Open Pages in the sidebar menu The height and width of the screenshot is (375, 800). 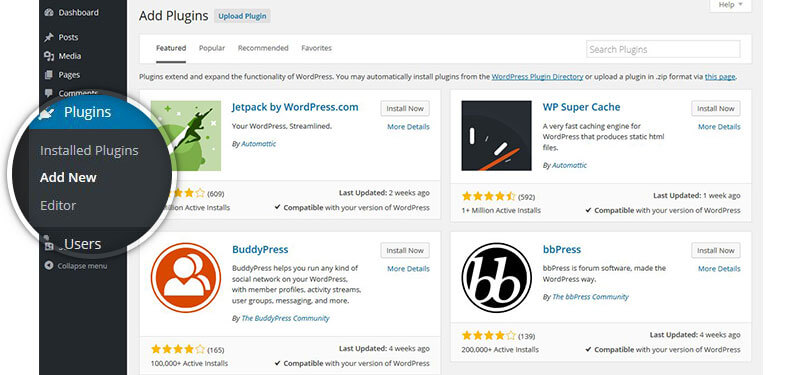(x=69, y=75)
